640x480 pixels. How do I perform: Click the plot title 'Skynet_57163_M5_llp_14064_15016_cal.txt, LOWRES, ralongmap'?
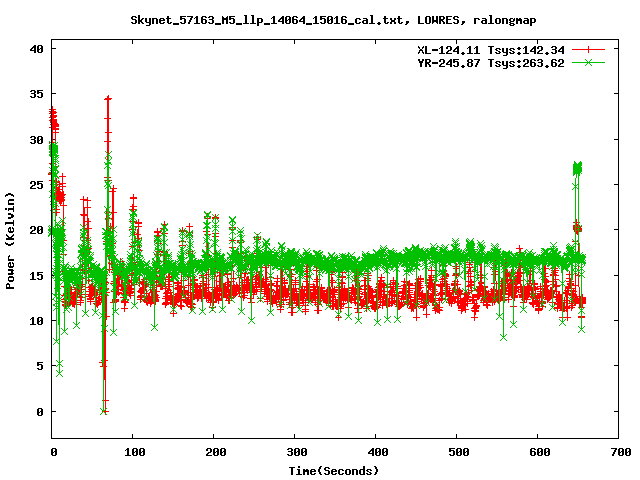[x=333, y=20]
